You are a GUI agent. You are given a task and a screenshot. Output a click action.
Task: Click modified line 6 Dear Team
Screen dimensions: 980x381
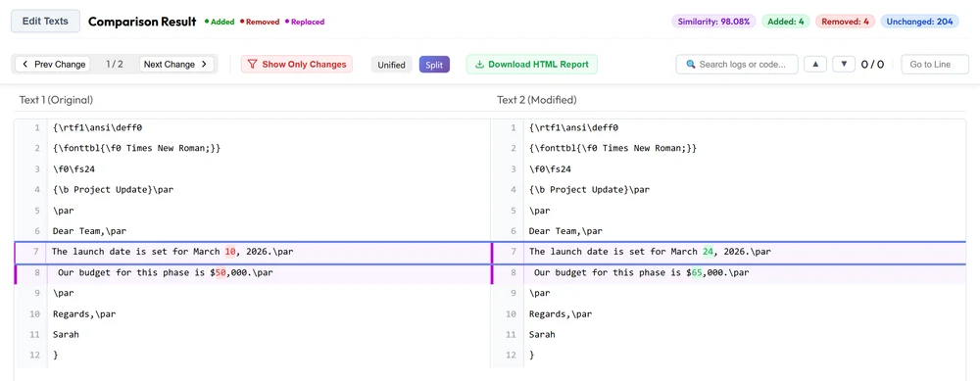tap(565, 231)
